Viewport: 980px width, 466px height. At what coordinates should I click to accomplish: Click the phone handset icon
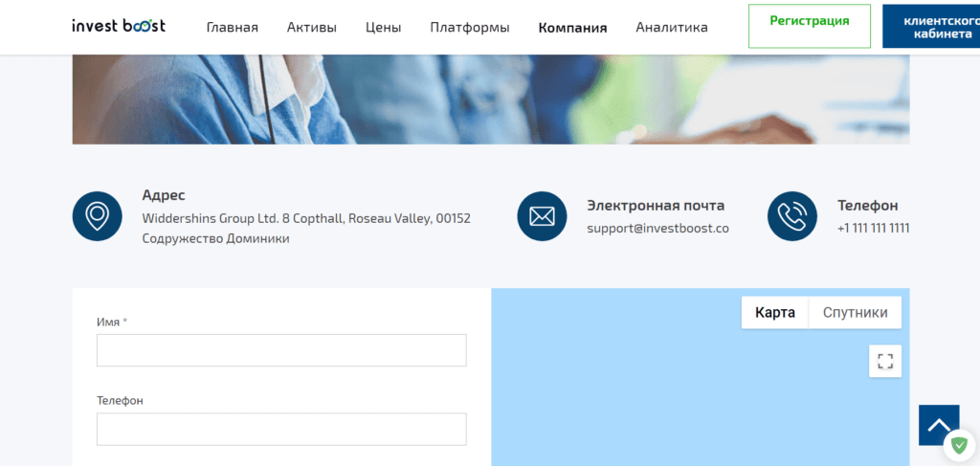coord(792,216)
